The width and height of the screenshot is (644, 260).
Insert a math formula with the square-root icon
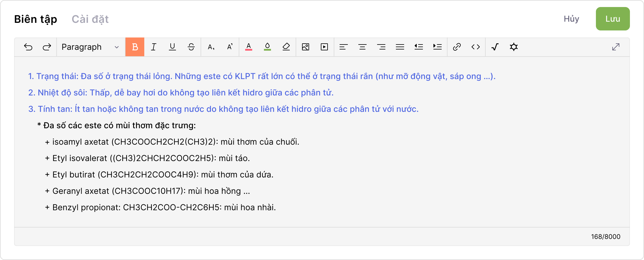495,47
